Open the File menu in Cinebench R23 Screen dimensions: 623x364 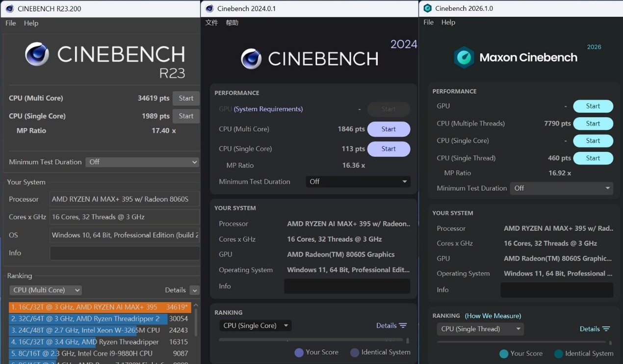(10, 23)
